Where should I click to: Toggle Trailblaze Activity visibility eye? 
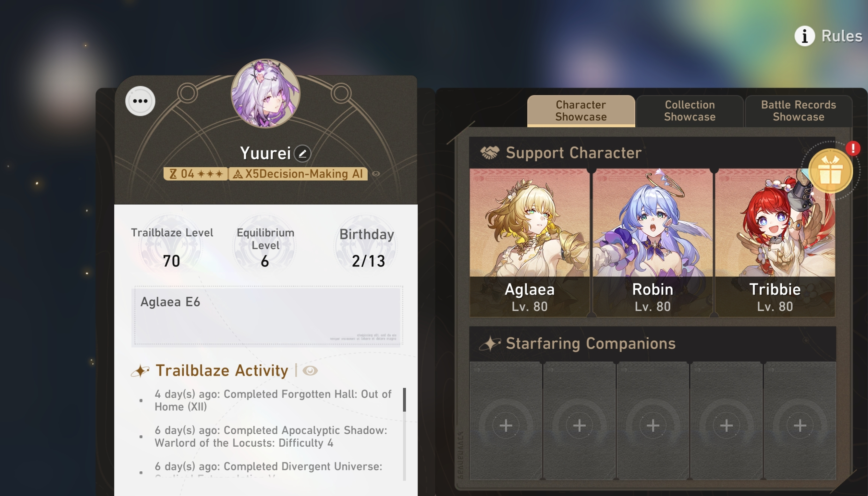coord(310,371)
